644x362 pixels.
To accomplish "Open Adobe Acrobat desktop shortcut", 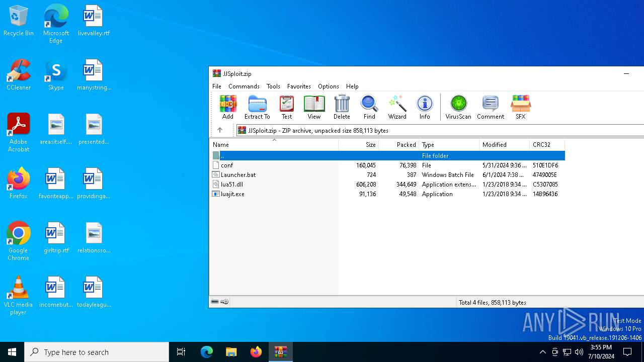I will (19, 132).
